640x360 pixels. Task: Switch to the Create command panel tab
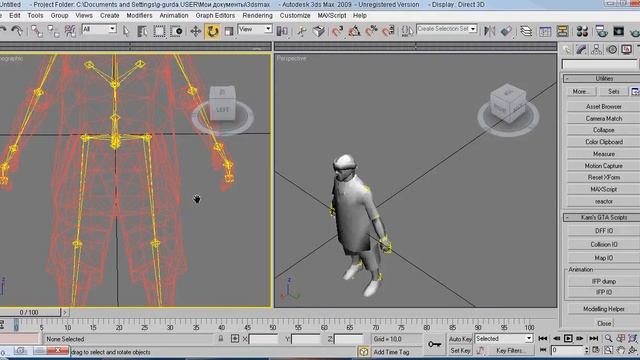(x=567, y=50)
